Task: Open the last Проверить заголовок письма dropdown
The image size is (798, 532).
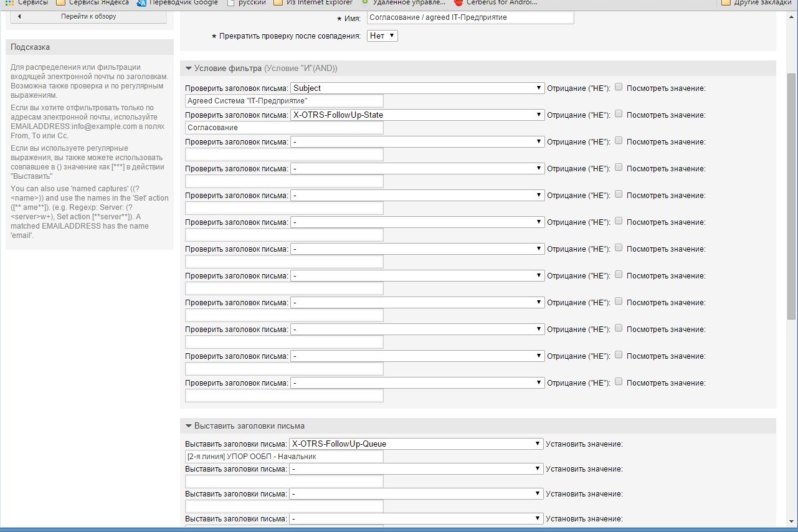Action: [417, 382]
